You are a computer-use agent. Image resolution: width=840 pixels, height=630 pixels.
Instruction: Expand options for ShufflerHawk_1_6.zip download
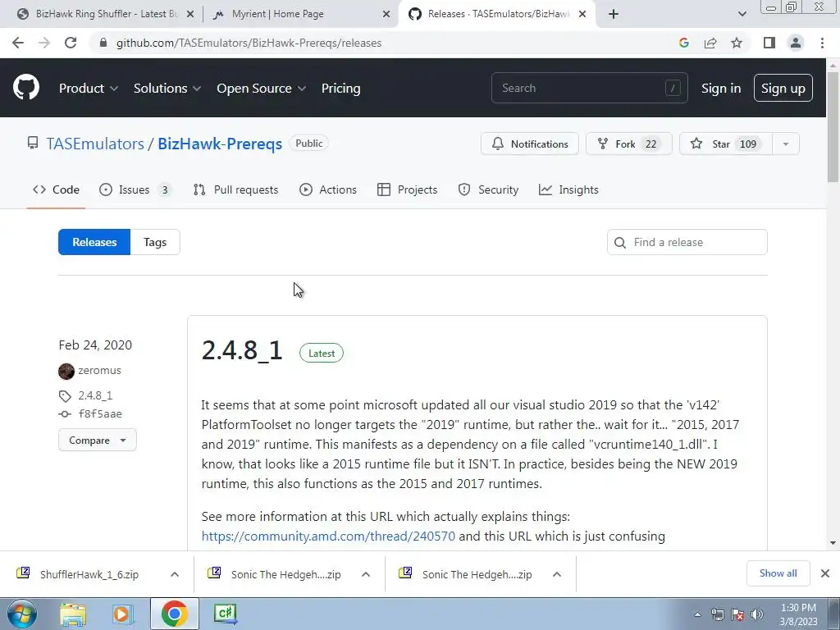point(175,574)
